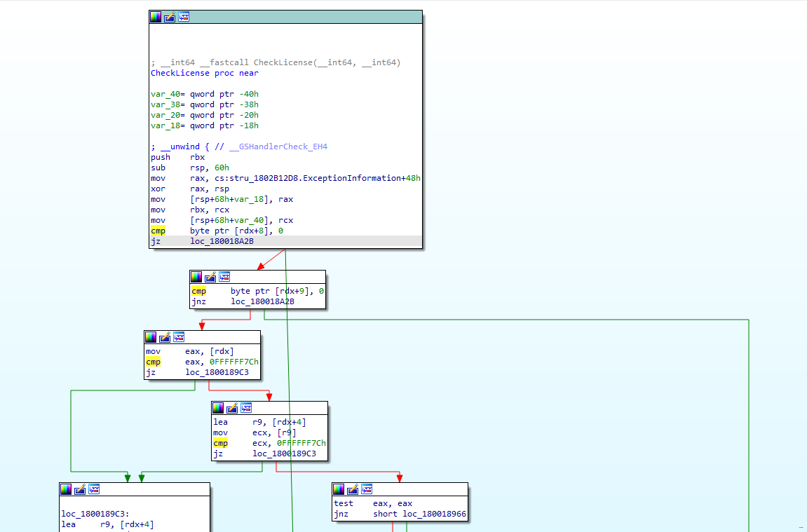The width and height of the screenshot is (807, 532).
Task: Collapse the CheckLicense node with its group icon
Action: click(184, 17)
